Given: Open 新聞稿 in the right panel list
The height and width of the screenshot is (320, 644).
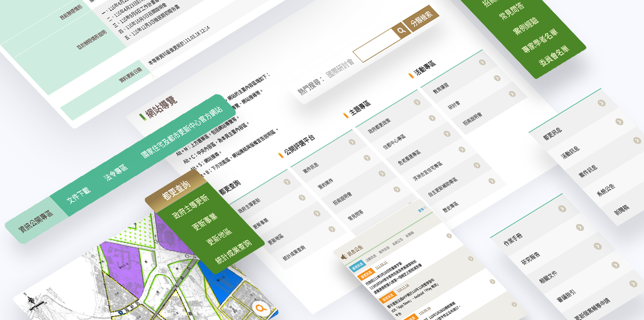Looking at the screenshot, I should 622,210.
